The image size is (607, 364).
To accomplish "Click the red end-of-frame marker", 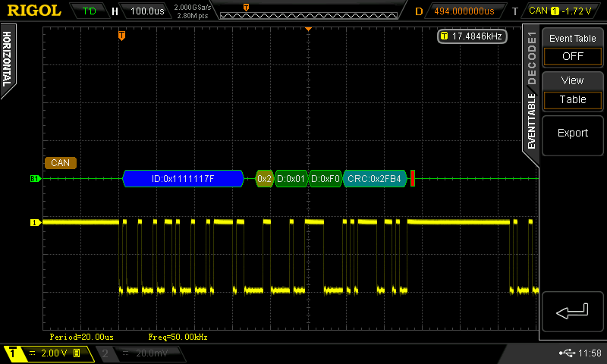I will coord(413,179).
